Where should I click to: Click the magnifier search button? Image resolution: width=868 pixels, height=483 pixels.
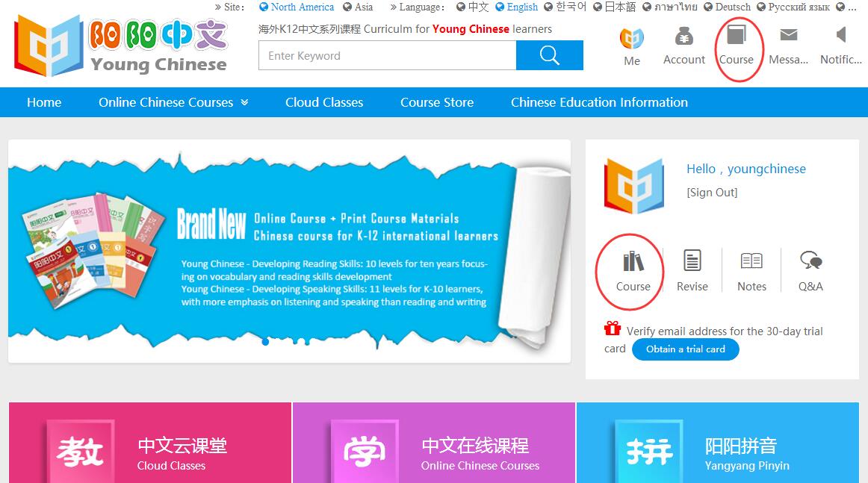(549, 55)
